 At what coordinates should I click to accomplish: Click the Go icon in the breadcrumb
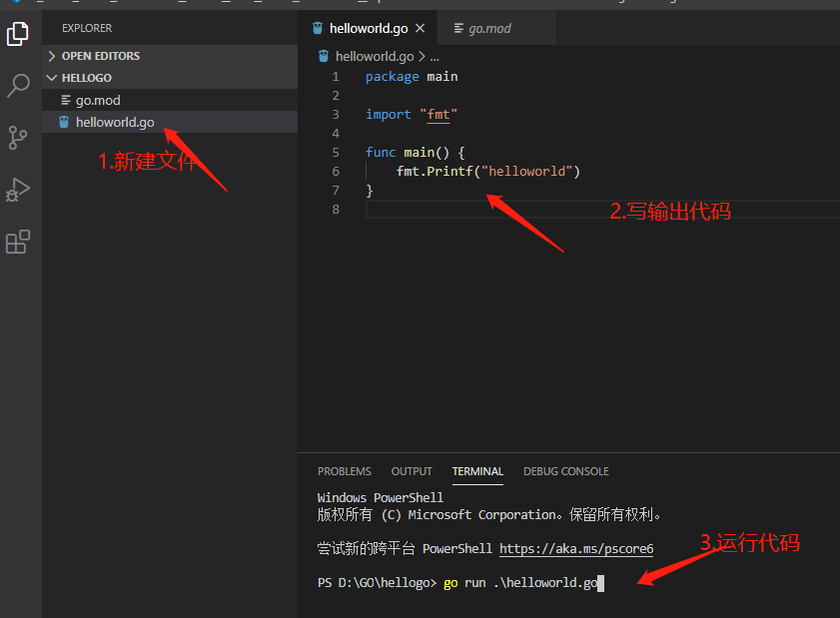[x=324, y=56]
